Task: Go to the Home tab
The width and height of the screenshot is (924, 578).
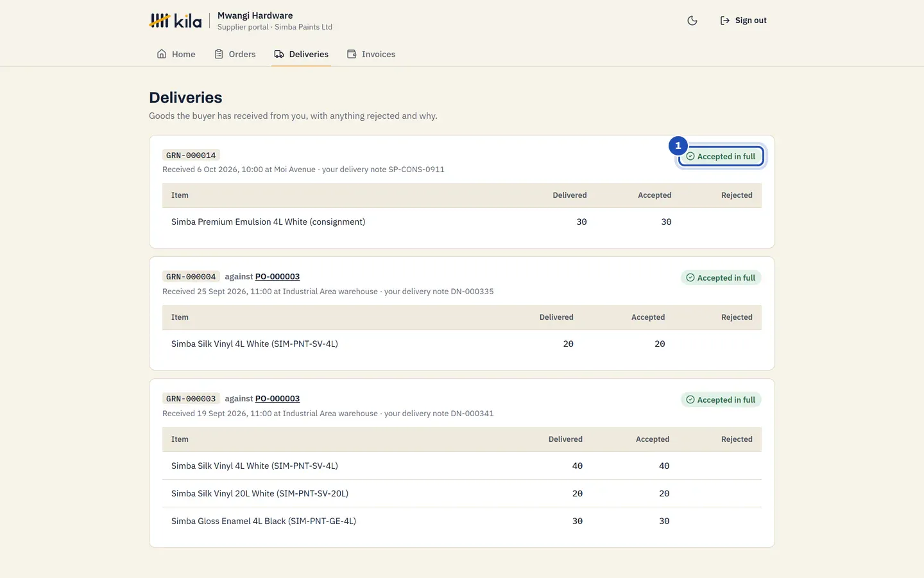Action: tap(176, 54)
